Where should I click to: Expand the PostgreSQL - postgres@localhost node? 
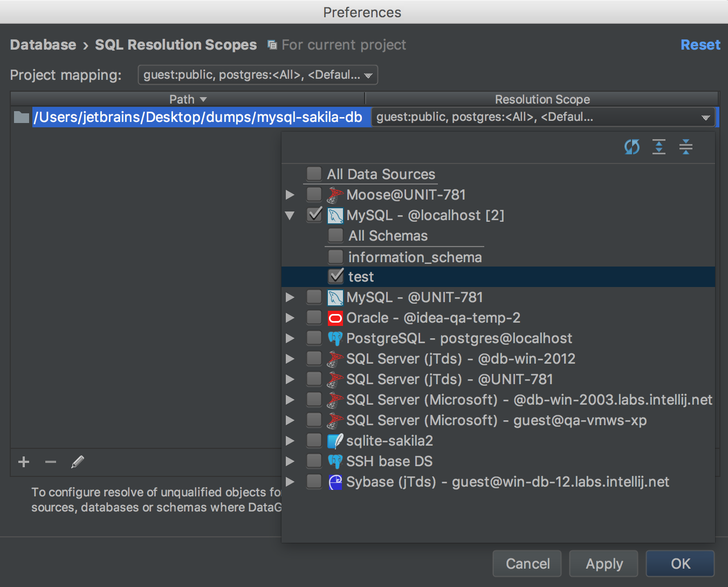point(290,338)
